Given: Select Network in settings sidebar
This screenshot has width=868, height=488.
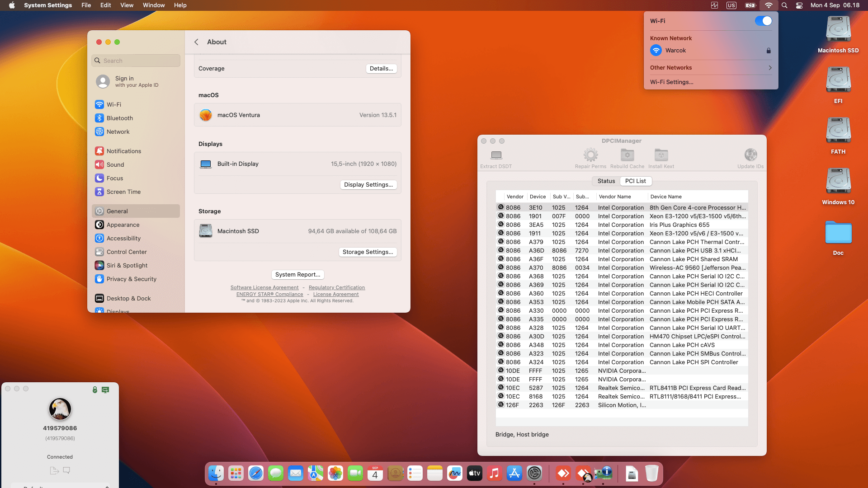Looking at the screenshot, I should 136,131.
